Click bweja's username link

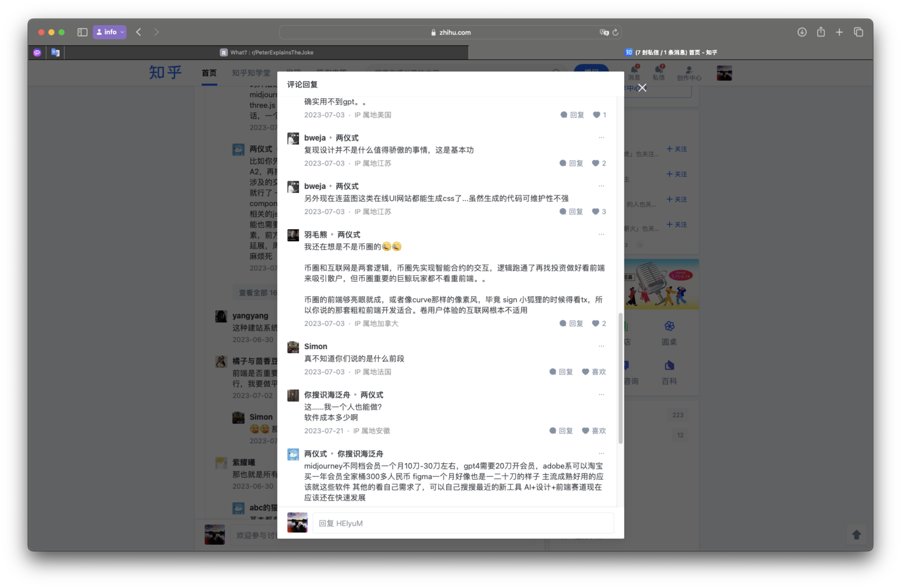315,138
